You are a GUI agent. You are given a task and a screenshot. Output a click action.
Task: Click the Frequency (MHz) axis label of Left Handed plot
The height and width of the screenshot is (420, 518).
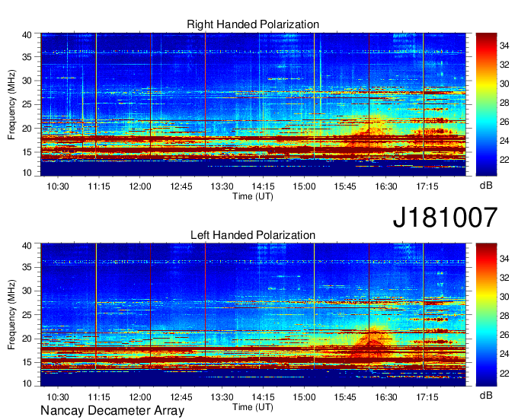coord(11,315)
